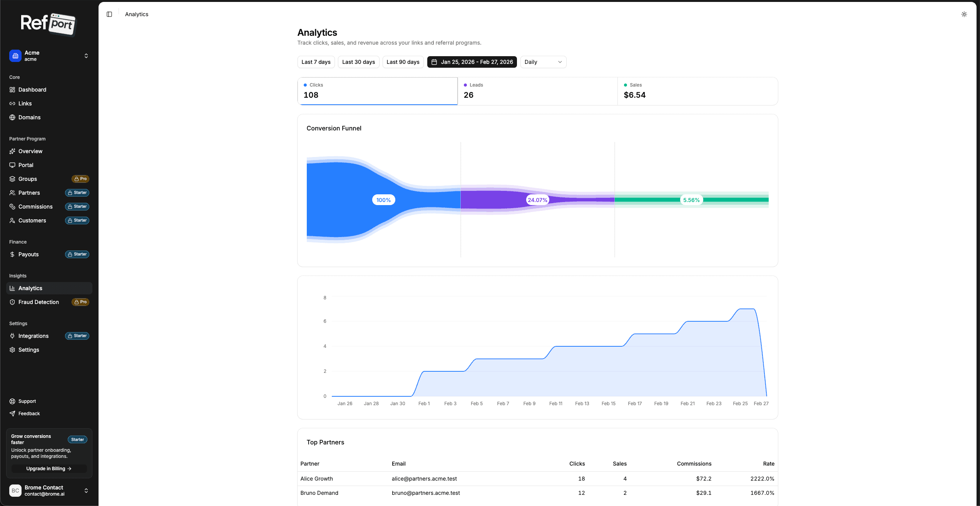This screenshot has height=506, width=980.
Task: Select the Last 30 days filter
Action: [x=358, y=62]
